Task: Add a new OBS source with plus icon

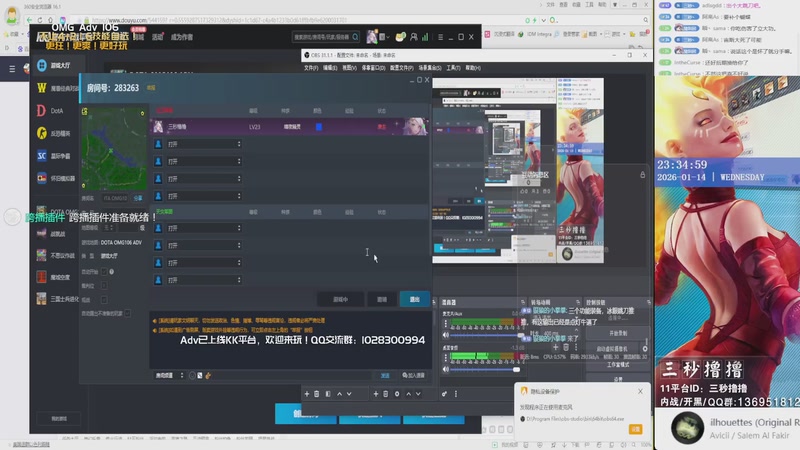Action: (x=376, y=394)
